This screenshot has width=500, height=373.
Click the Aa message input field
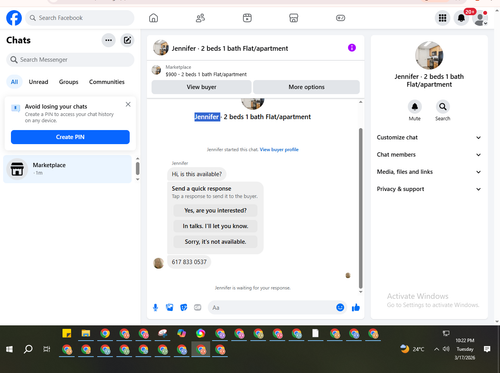(272, 307)
